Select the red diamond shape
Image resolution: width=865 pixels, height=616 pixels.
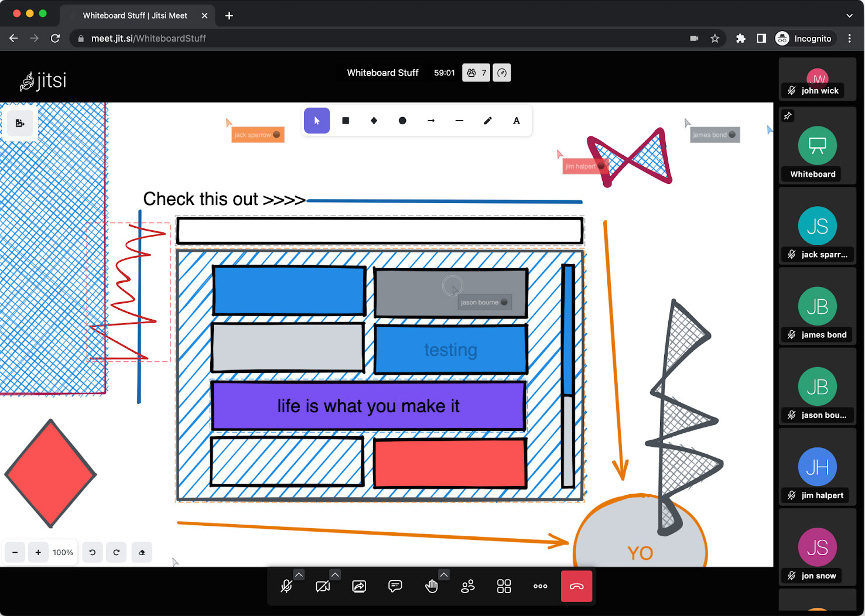coord(50,473)
